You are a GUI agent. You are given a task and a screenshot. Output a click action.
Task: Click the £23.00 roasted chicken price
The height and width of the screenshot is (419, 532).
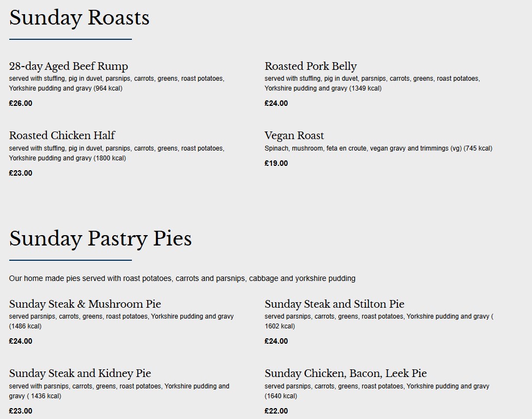[x=21, y=173]
